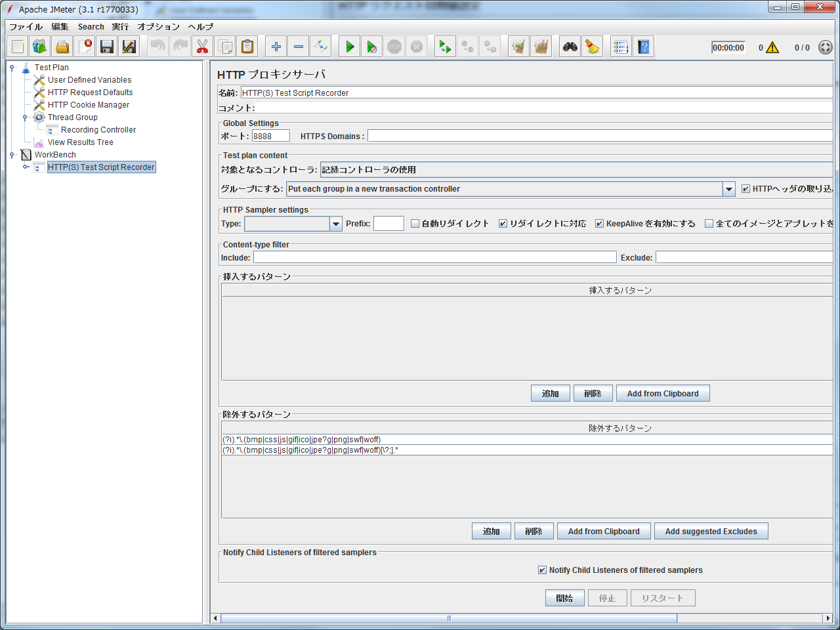Click Start no pauses icon
The width and height of the screenshot is (840, 630).
[372, 47]
